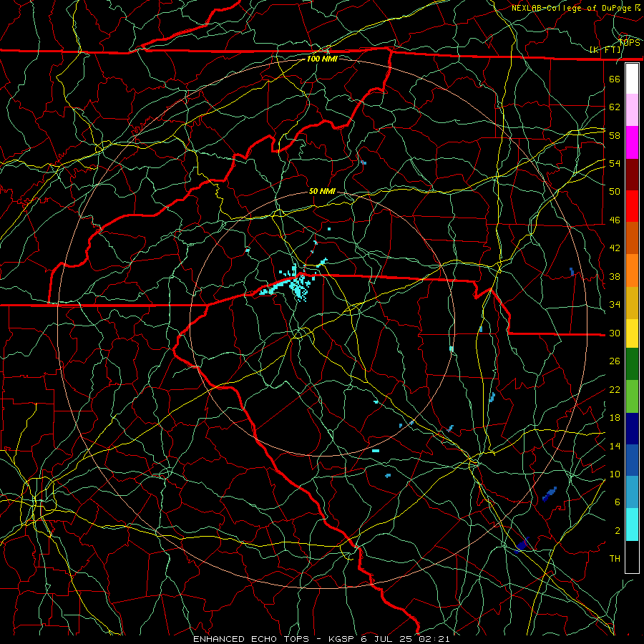The height and width of the screenshot is (644, 644).
Task: Click the large cyan echo cluster near the map center
Action: coord(297,284)
